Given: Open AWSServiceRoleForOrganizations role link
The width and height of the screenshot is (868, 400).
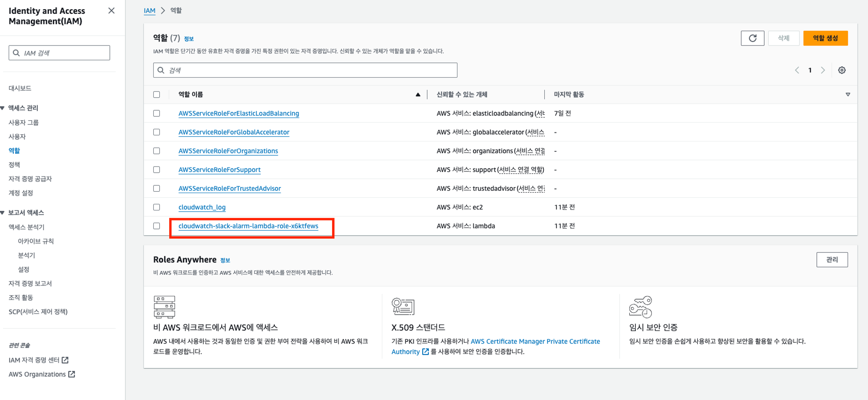Looking at the screenshot, I should tap(228, 151).
